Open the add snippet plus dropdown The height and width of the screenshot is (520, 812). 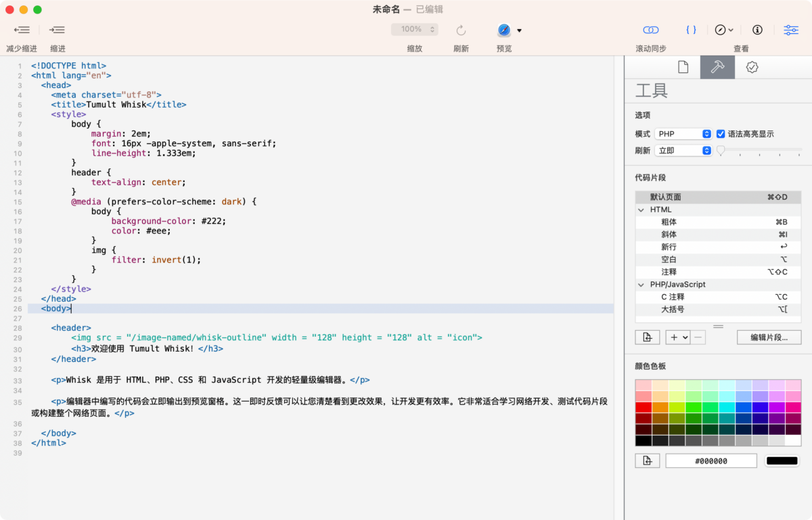pos(678,337)
